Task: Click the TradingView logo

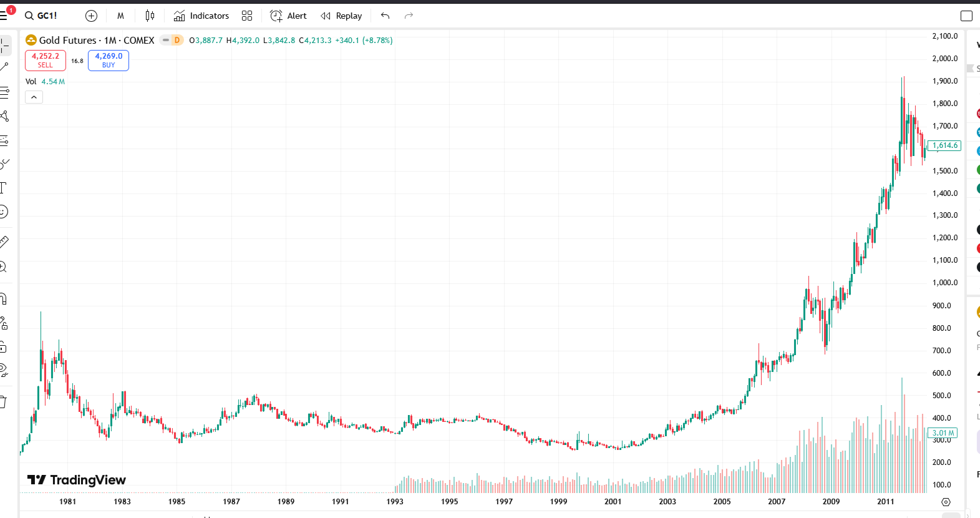Action: pos(77,479)
